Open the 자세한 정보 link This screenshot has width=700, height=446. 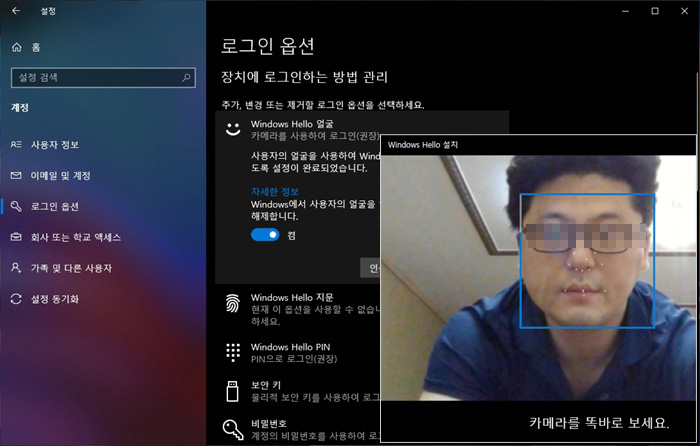(275, 192)
